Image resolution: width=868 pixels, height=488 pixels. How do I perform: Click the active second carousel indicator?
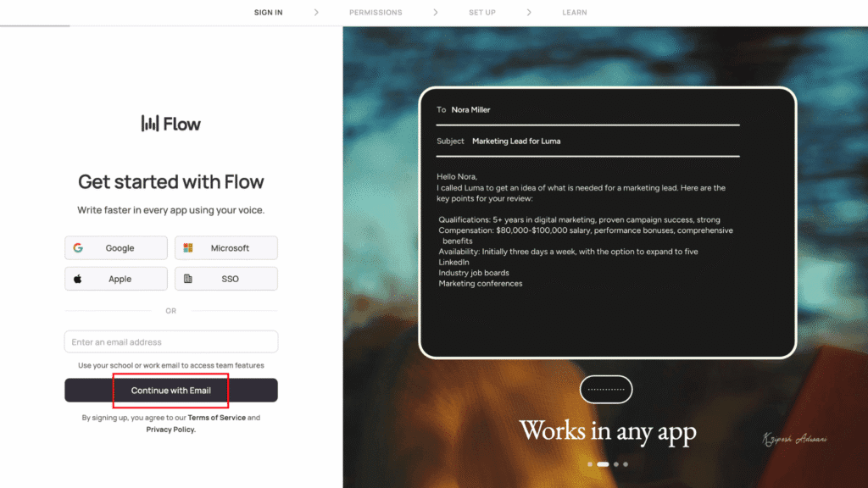603,464
